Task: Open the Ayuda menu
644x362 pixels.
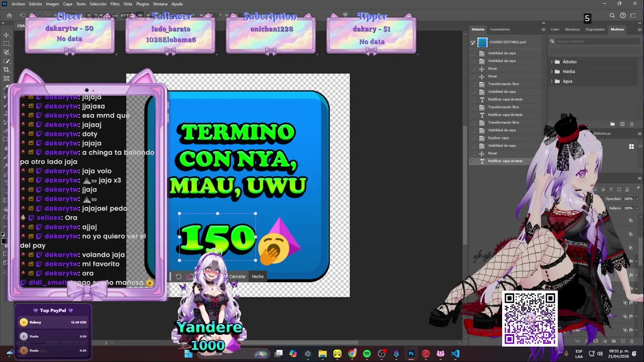Action: (x=177, y=4)
